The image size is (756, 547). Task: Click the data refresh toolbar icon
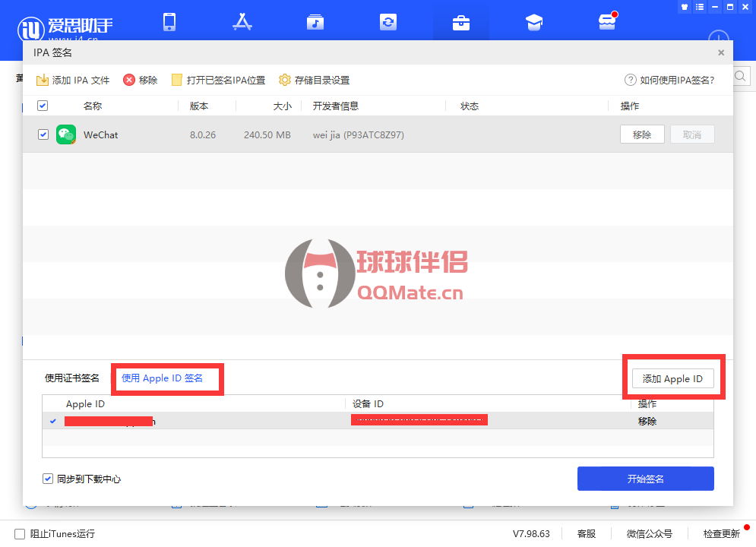(x=387, y=22)
